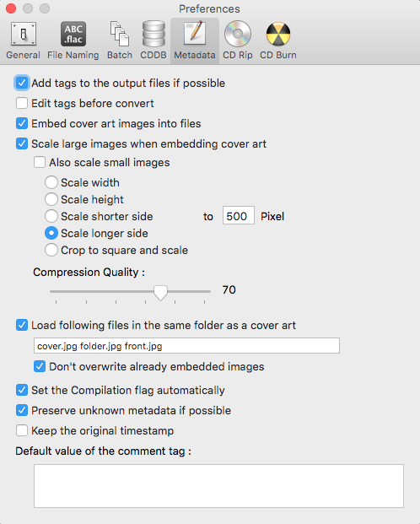The height and width of the screenshot is (524, 420).
Task: Click the Compression Quality slider handle
Action: (x=160, y=293)
